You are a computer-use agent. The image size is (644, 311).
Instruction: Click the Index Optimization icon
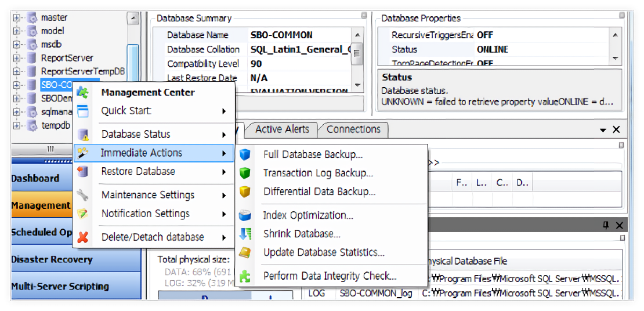[245, 216]
